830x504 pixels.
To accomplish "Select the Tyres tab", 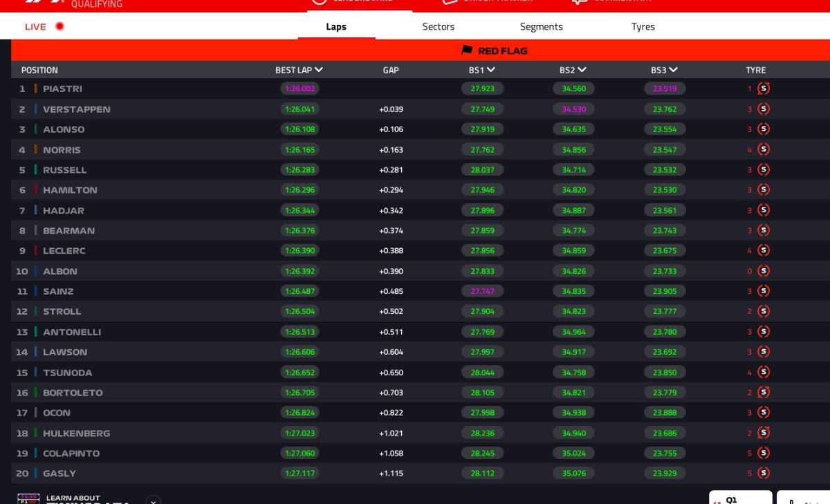I will (643, 27).
